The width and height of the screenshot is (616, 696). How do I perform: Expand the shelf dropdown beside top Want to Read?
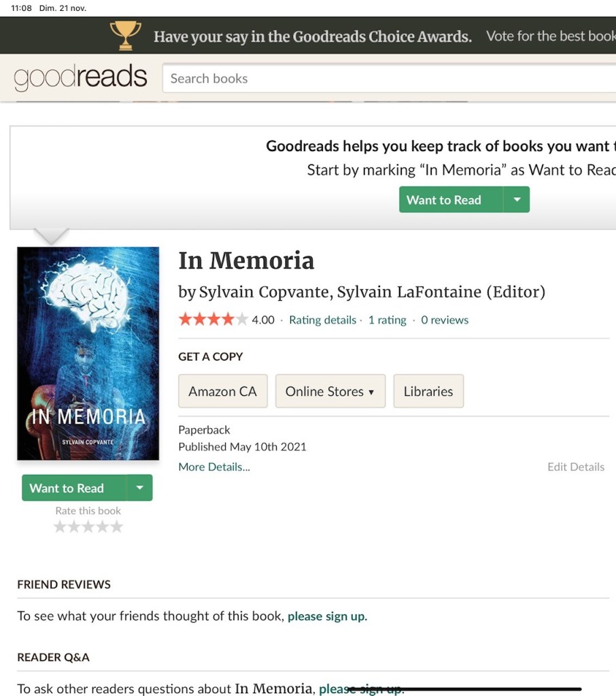tap(517, 200)
